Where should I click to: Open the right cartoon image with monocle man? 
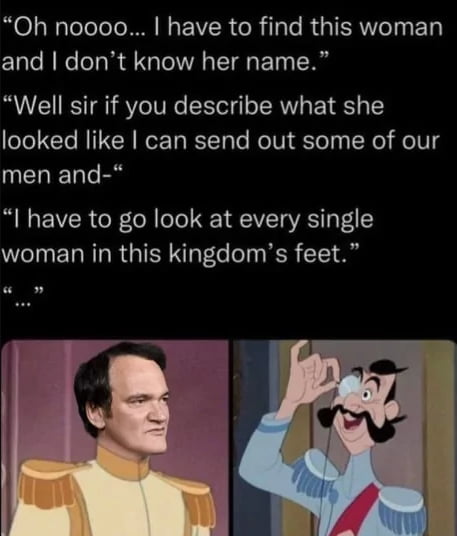(345, 438)
